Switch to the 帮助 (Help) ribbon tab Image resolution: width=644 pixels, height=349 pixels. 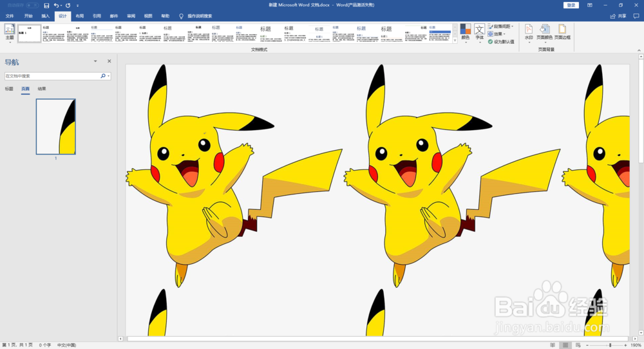[165, 16]
